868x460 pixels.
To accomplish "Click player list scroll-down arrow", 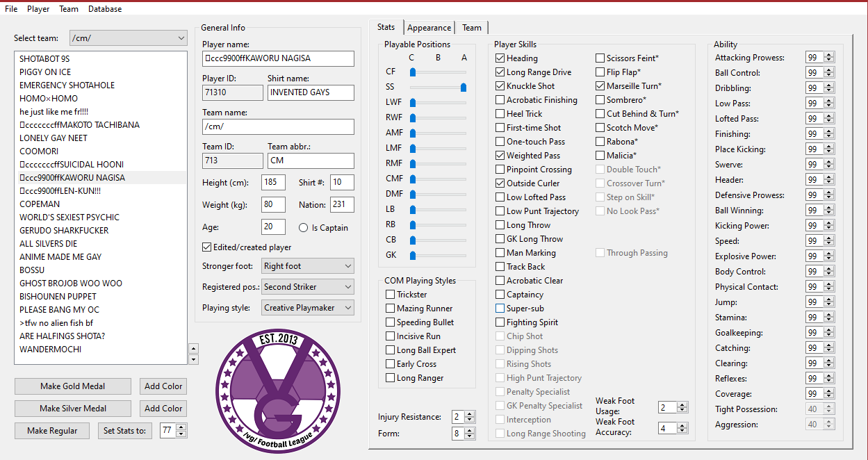I will pos(193,359).
